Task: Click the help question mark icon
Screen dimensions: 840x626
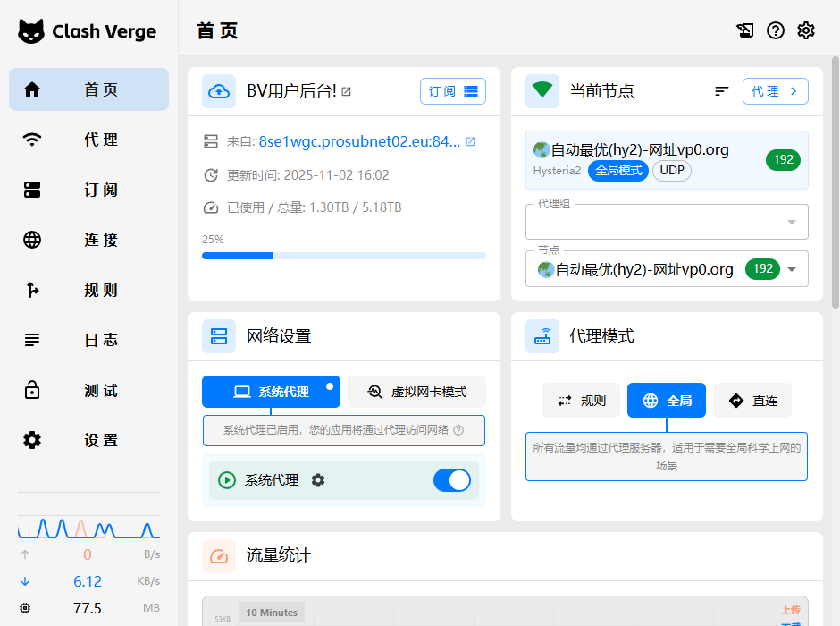Action: click(x=776, y=30)
